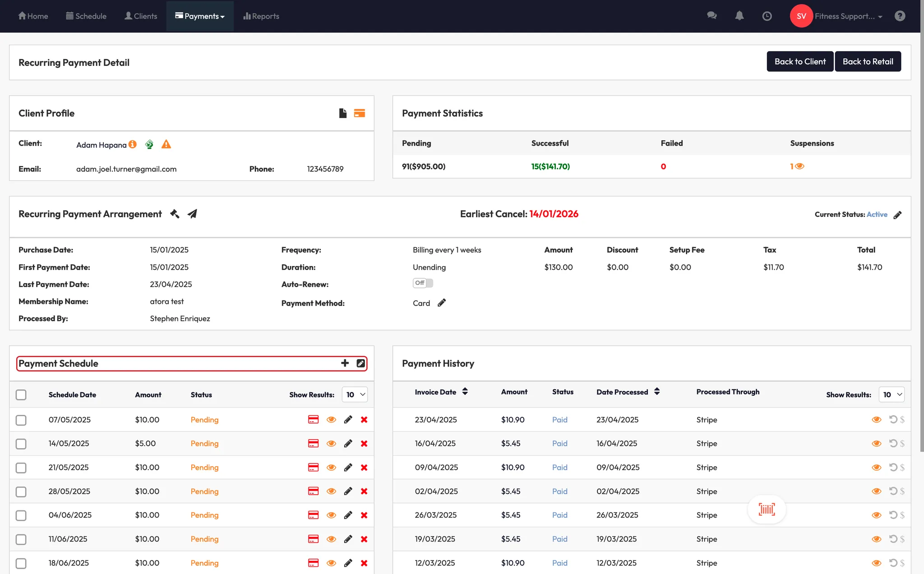Open the Payments menu

200,16
